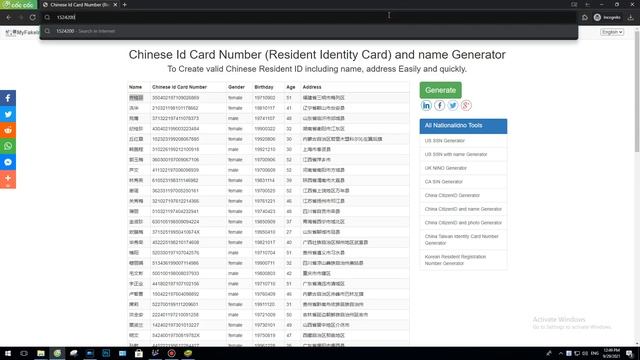Screen dimensions: 640x360
Task: Open Task View in the taskbar
Action: 24,353
